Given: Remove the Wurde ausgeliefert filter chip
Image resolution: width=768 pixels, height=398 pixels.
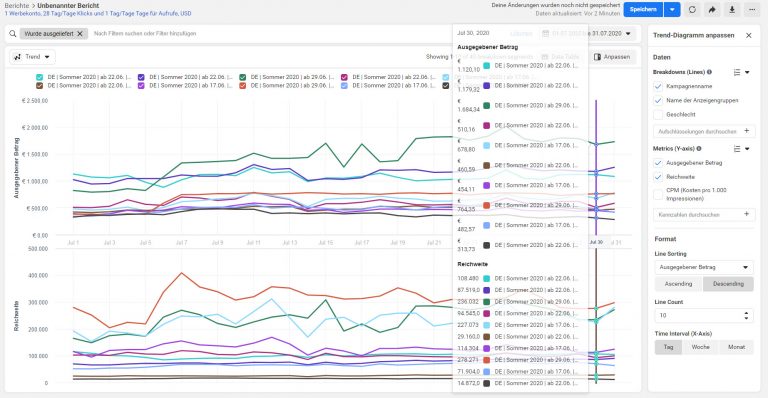Looking at the screenshot, I should pos(80,34).
